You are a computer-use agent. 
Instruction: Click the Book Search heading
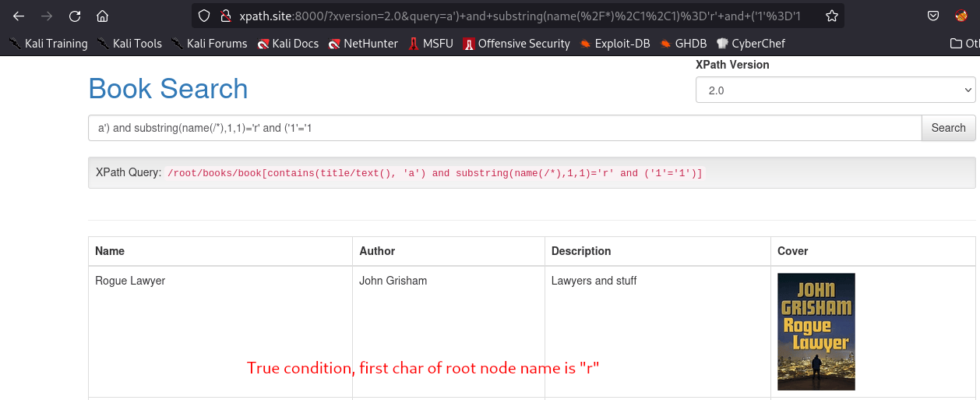(168, 89)
